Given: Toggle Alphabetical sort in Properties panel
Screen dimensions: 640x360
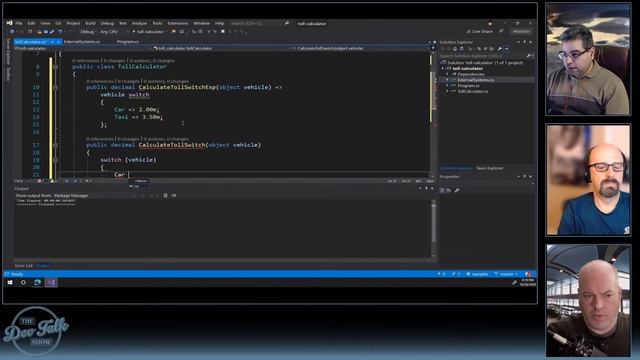Looking at the screenshot, I should (449, 190).
